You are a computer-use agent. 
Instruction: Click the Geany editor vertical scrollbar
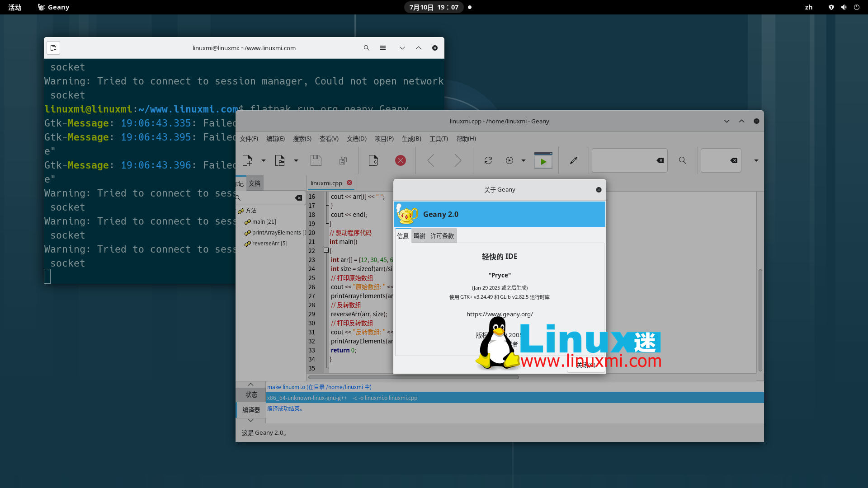click(x=760, y=320)
